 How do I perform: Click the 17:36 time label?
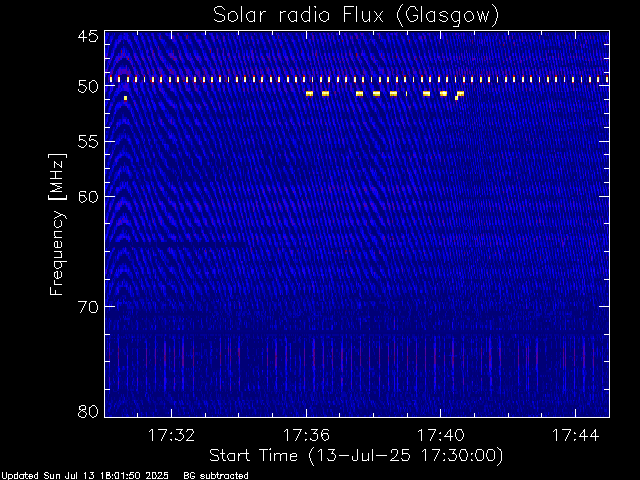306,436
